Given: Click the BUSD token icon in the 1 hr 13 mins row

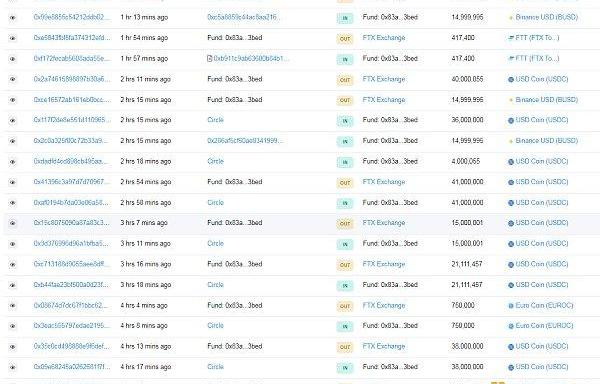Looking at the screenshot, I should click(510, 18).
